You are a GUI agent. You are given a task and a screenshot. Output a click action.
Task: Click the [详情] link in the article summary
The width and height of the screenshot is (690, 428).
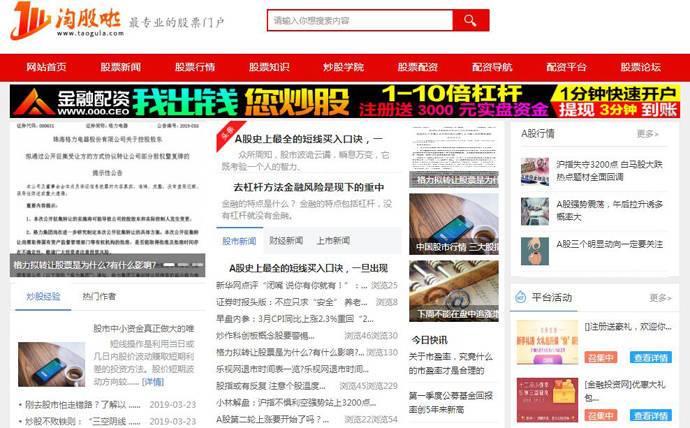pos(153,382)
